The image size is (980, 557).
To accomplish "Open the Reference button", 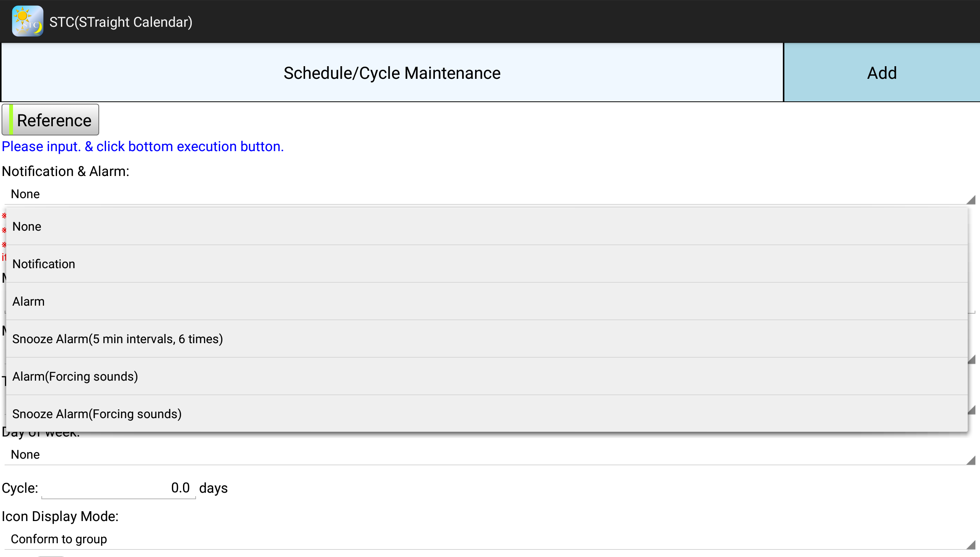I will coord(51,120).
